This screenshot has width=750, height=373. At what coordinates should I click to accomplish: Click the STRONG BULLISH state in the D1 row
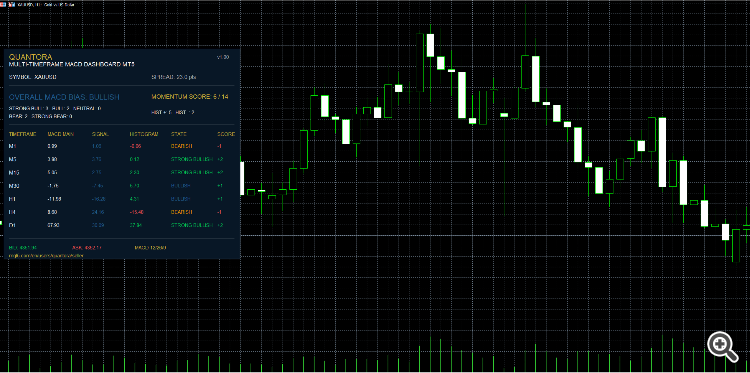[x=191, y=225]
